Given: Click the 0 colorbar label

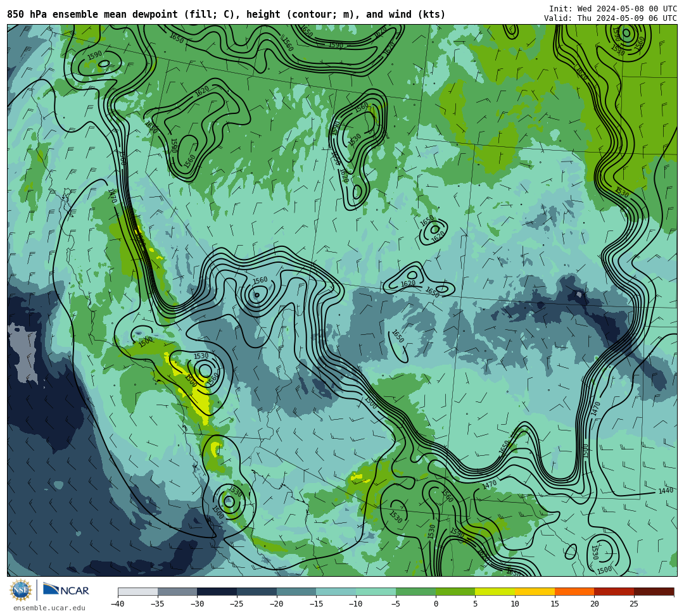Looking at the screenshot, I should pos(436,604).
